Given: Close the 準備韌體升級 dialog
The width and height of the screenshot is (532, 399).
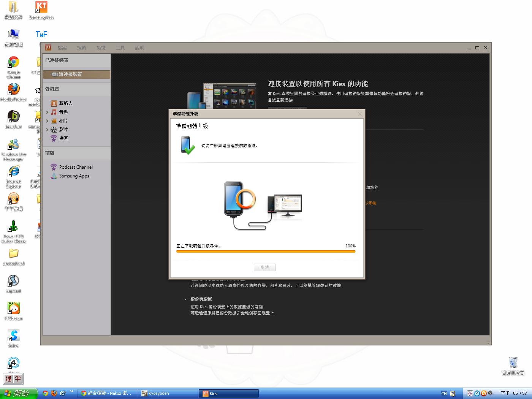Looking at the screenshot, I should pyautogui.click(x=360, y=113).
